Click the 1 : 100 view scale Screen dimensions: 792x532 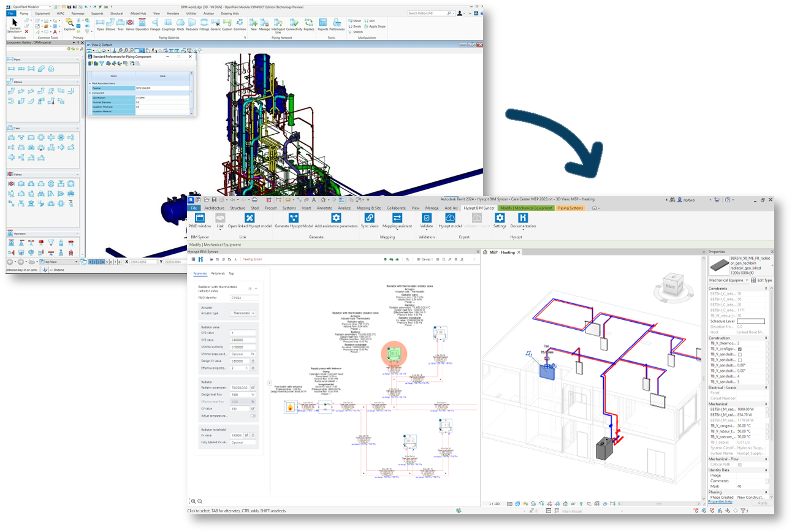click(493, 504)
